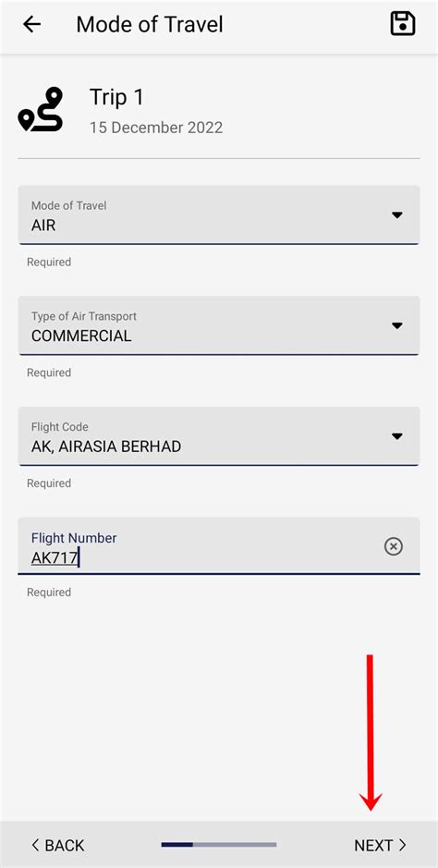
Task: Tap the 15 December 2022 date
Action: (x=156, y=128)
